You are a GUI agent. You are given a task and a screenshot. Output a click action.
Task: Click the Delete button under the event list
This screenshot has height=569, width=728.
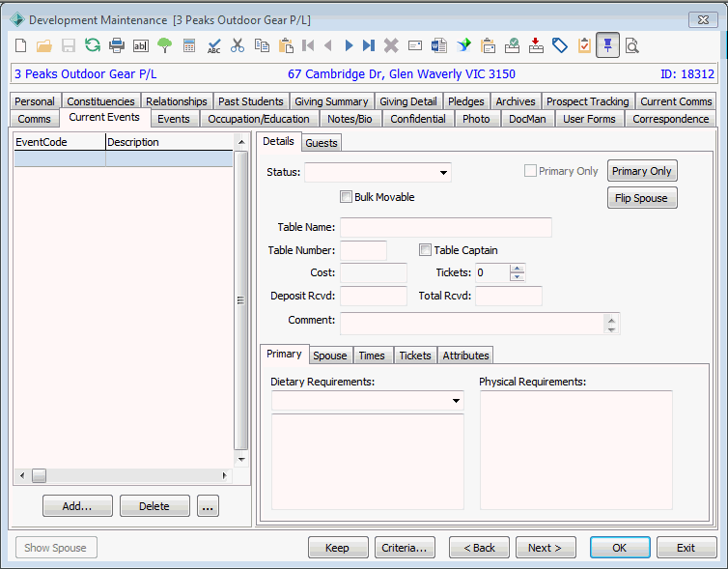154,506
